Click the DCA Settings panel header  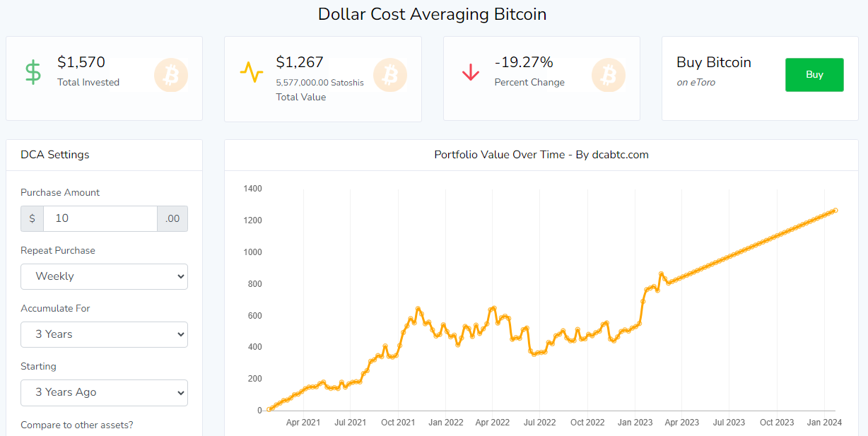[x=55, y=155]
